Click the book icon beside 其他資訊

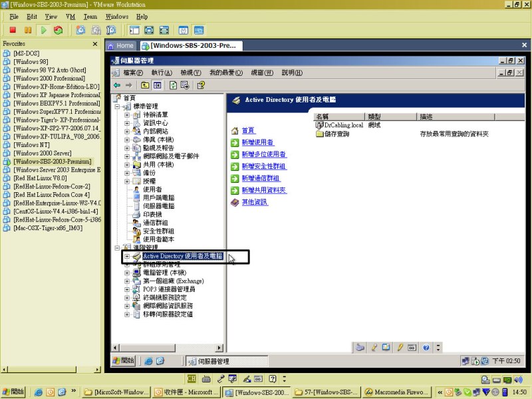coord(235,203)
